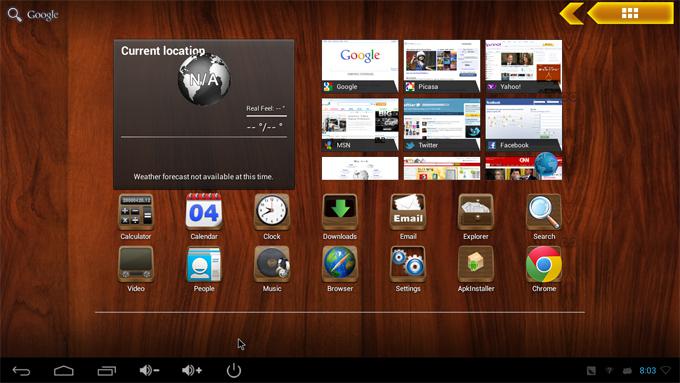Viewport: 680px width, 383px height.
Task: Open the Google bookmark thumbnail
Action: [360, 66]
